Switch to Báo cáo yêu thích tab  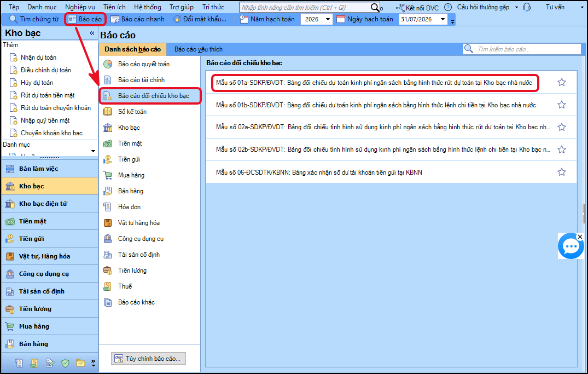(199, 49)
